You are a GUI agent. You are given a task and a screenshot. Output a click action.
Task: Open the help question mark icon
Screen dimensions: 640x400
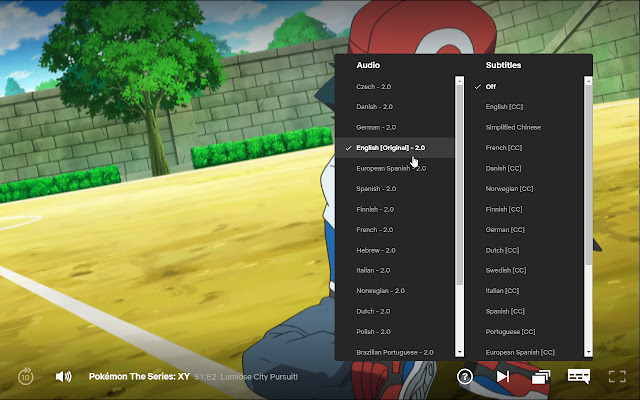(464, 376)
